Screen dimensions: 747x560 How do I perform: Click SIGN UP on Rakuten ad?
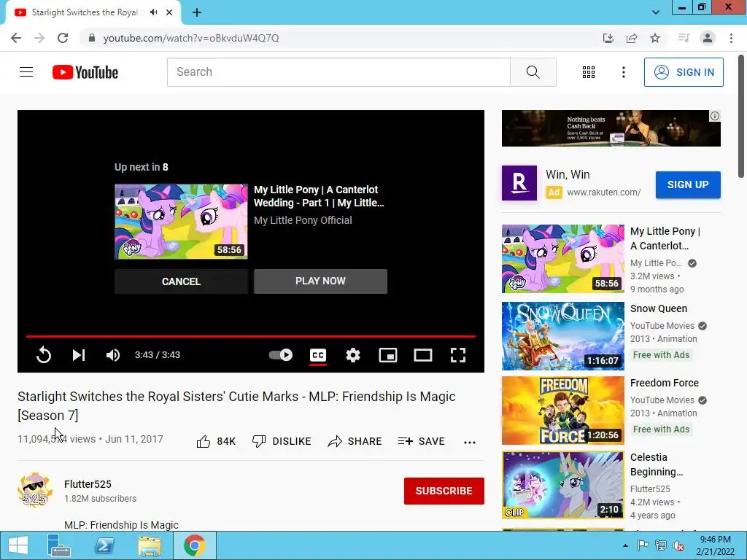point(688,184)
